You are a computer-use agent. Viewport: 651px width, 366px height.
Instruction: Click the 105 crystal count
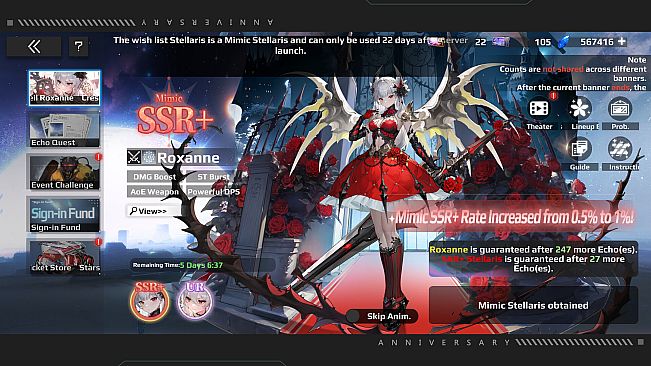pos(543,42)
